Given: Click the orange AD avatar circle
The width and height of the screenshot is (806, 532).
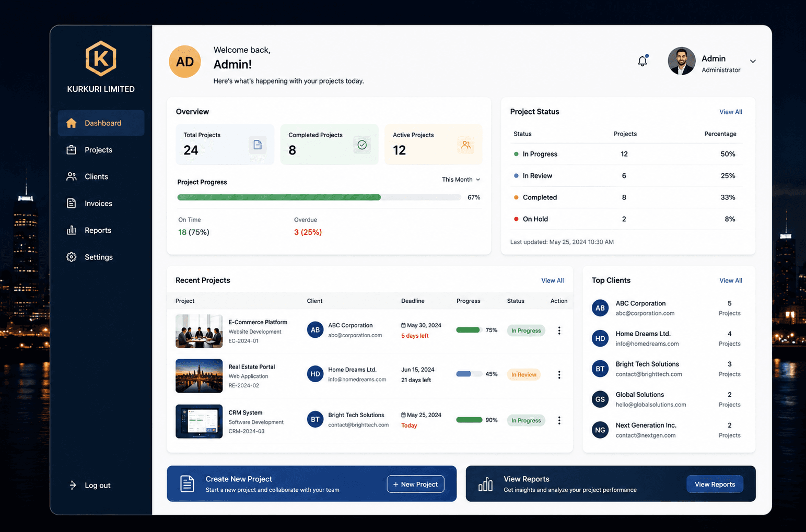Looking at the screenshot, I should point(185,62).
